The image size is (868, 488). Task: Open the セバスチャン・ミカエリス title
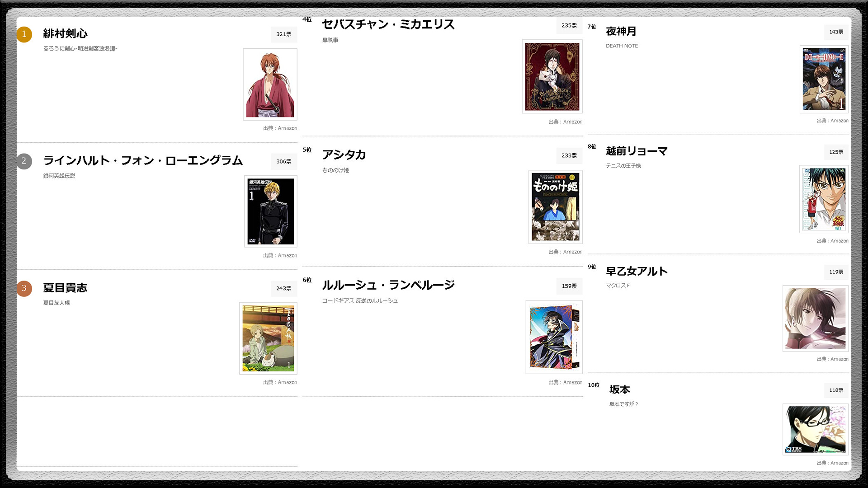tap(388, 24)
